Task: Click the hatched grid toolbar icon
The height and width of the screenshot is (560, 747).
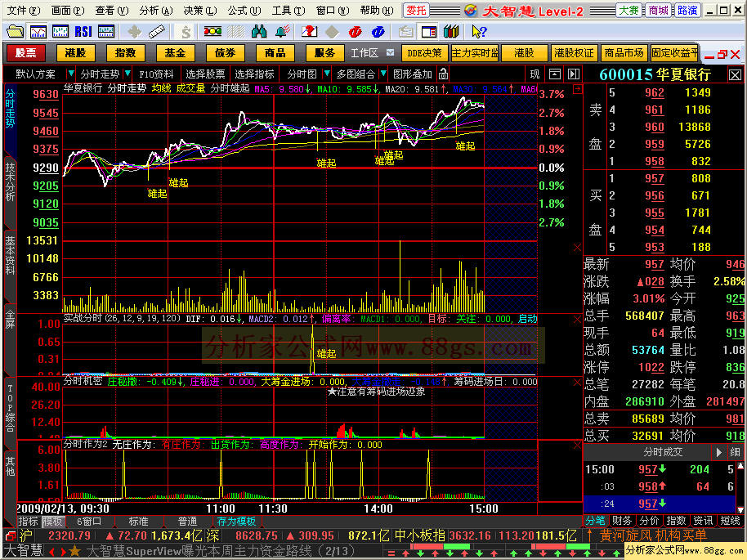Action: pyautogui.click(x=236, y=32)
